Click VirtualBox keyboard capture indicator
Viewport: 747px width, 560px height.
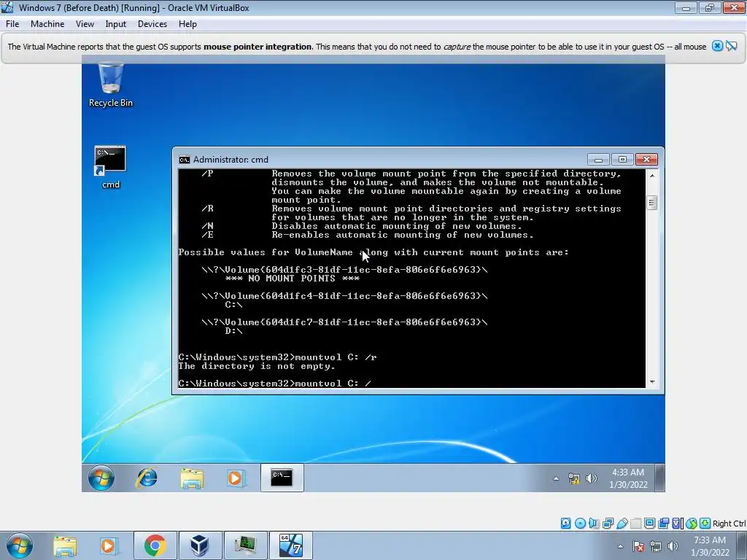(705, 524)
